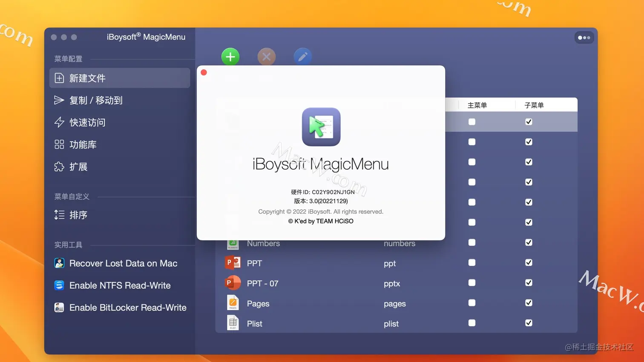
Task: Toggle 主菜单 checkbox for PPT ppt row
Action: (472, 262)
